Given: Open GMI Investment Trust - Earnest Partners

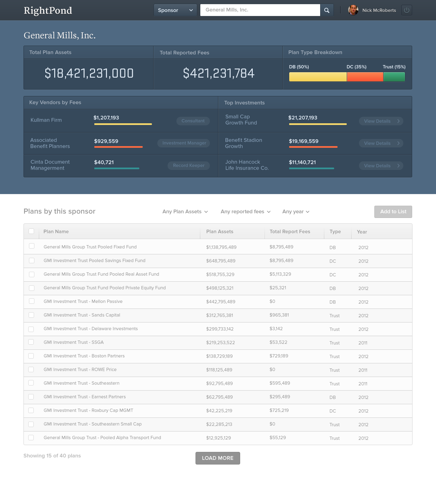Looking at the screenshot, I should pyautogui.click(x=84, y=397).
